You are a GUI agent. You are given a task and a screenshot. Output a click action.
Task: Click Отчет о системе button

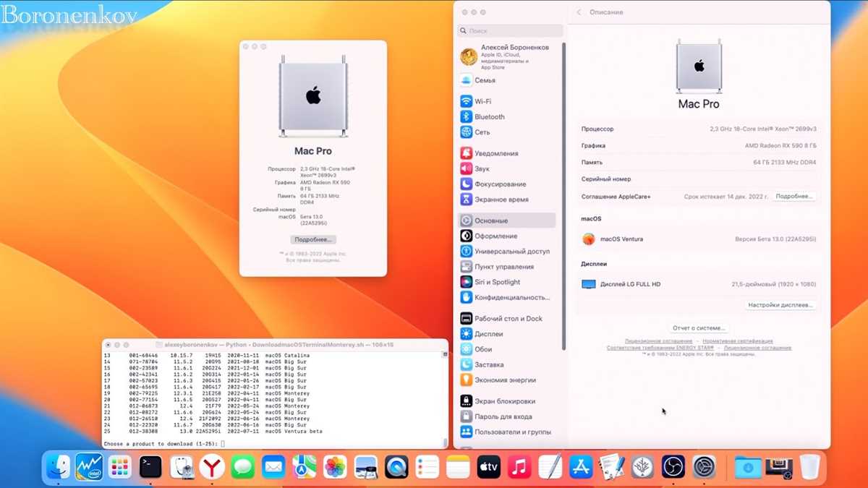(x=699, y=328)
